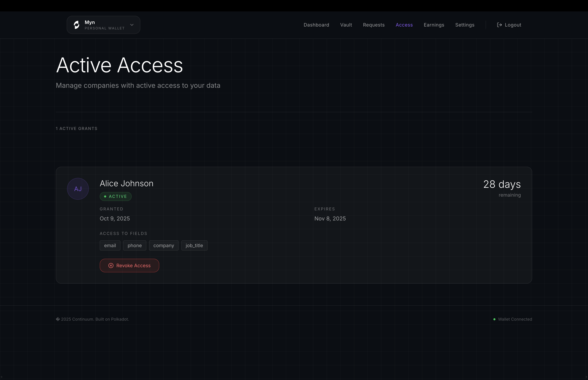Click the email field tag
Screen dimensions: 588x380
point(110,245)
